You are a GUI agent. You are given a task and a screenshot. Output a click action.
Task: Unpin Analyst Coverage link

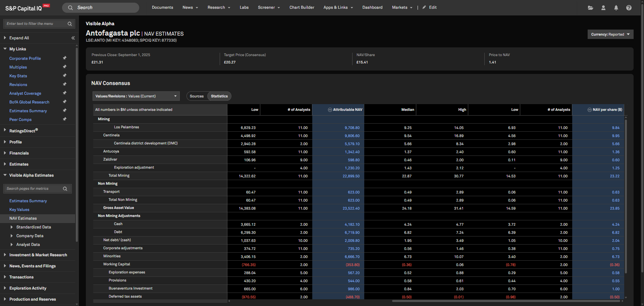point(65,93)
